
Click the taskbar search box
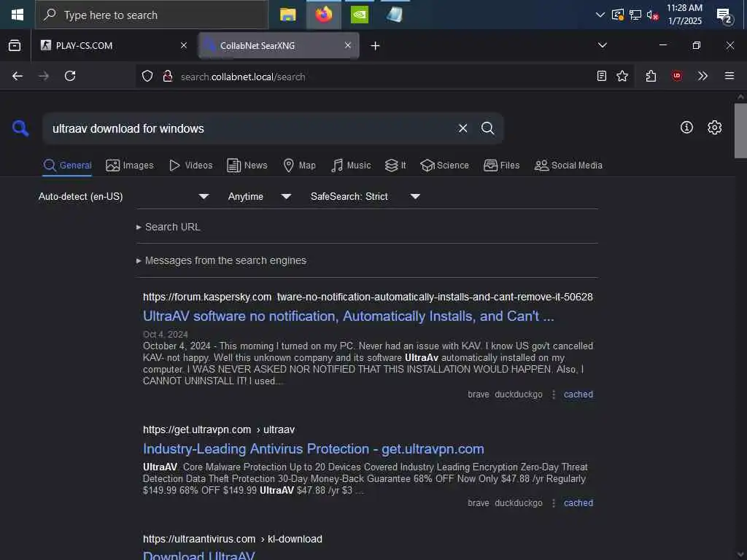click(152, 15)
